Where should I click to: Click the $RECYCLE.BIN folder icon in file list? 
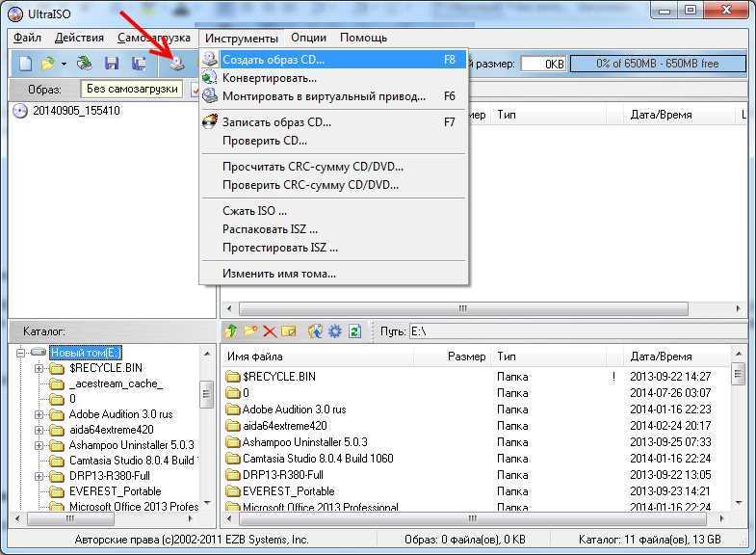point(233,377)
